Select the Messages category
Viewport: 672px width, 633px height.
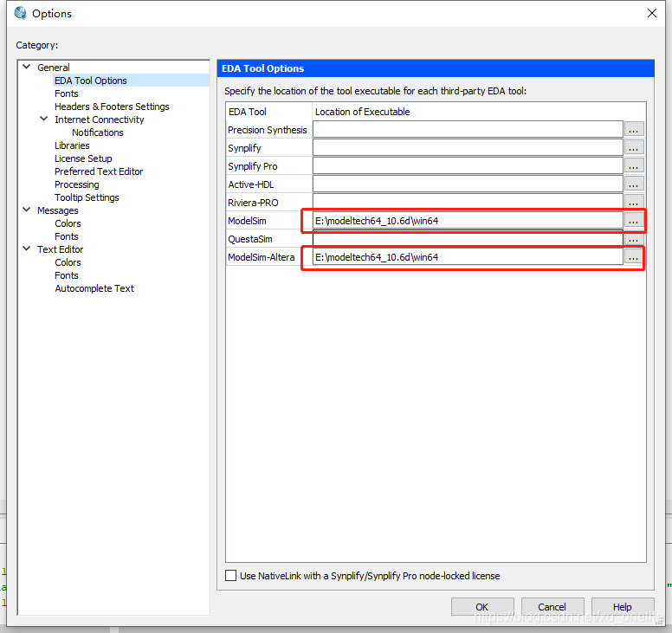(58, 210)
